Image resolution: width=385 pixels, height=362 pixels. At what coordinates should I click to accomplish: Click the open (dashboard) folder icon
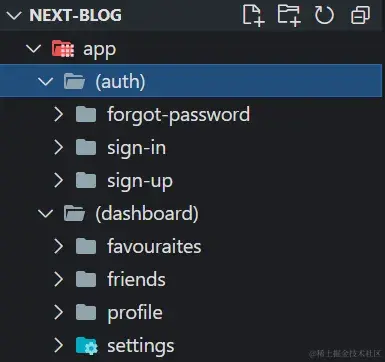click(x=74, y=213)
